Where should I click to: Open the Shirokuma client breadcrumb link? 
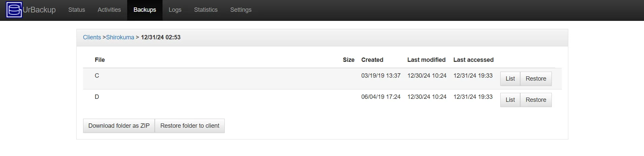tap(120, 37)
